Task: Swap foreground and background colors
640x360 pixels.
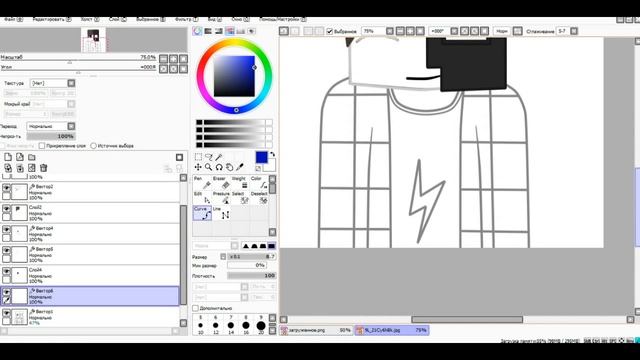Action: coord(272,155)
